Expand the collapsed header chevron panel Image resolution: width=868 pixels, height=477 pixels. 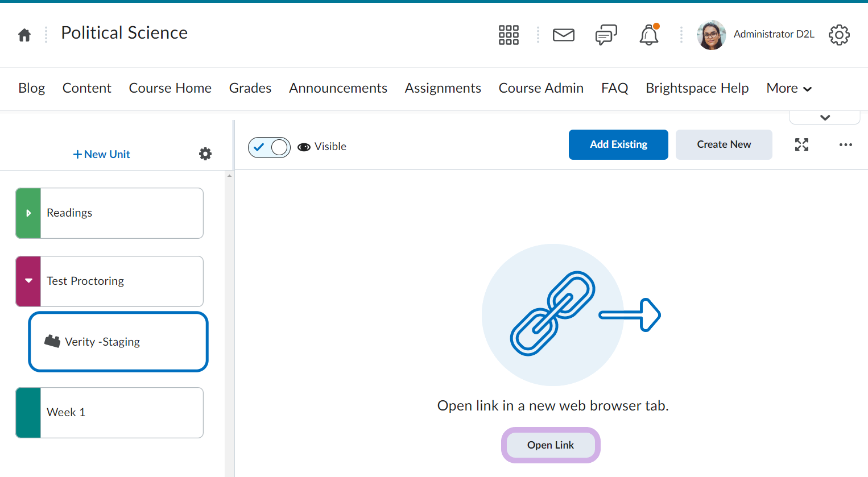[x=825, y=117]
